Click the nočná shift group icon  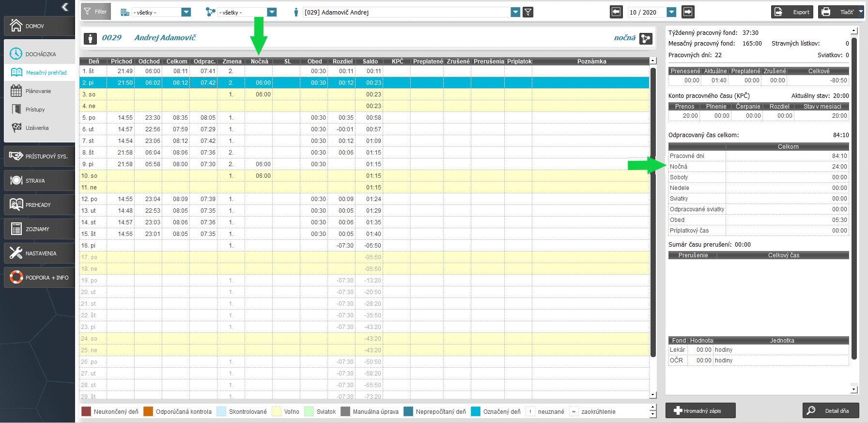[x=646, y=38]
